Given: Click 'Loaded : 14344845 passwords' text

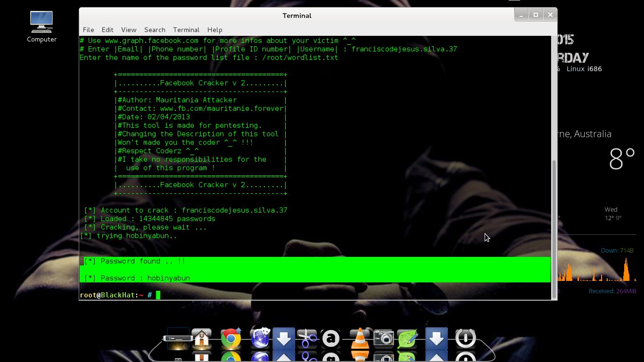Looking at the screenshot, I should coord(158,219).
